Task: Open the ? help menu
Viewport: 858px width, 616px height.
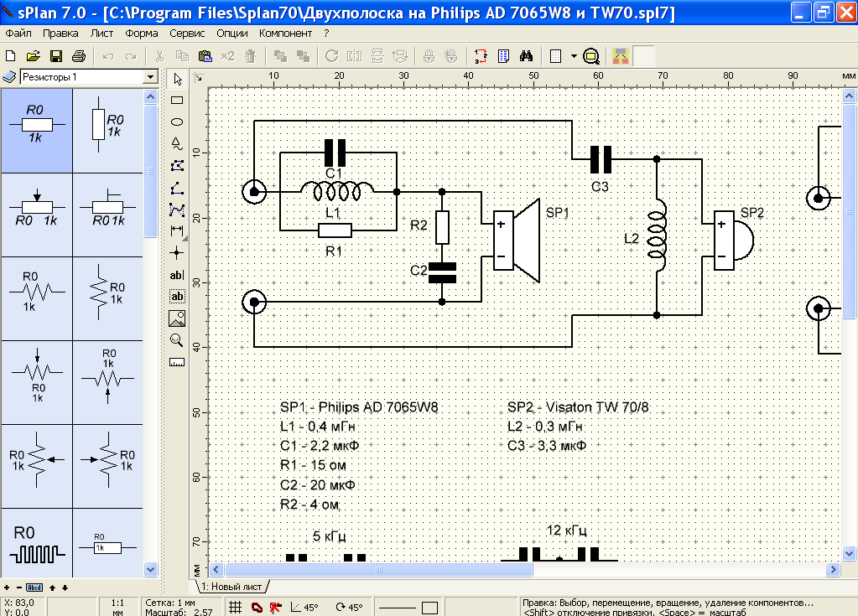Action: tap(326, 33)
